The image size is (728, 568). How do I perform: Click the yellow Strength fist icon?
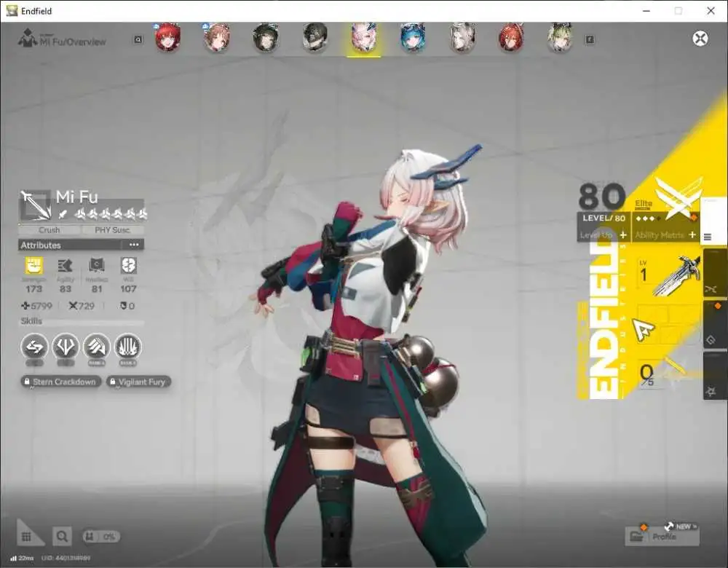click(x=34, y=266)
